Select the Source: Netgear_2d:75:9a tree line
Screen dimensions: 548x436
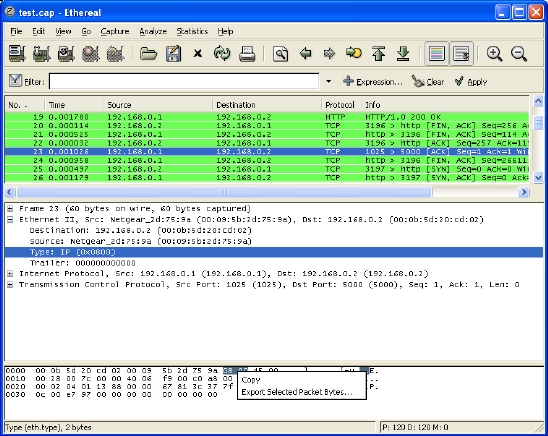[x=140, y=241]
